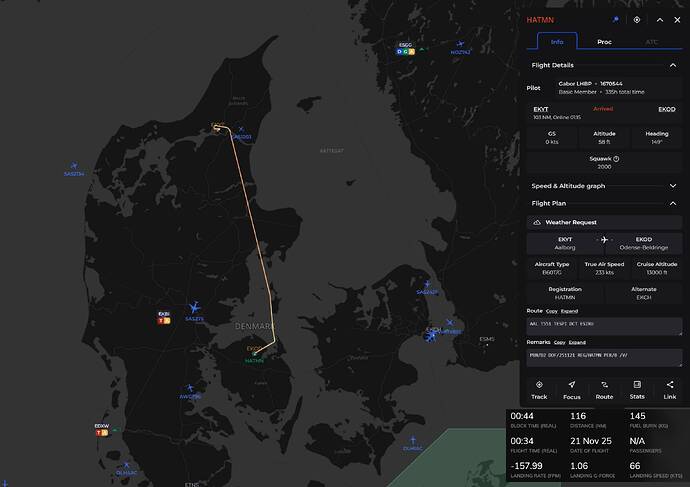The width and height of the screenshot is (690, 487).
Task: Click the Aircraft Type field
Action: 552,268
